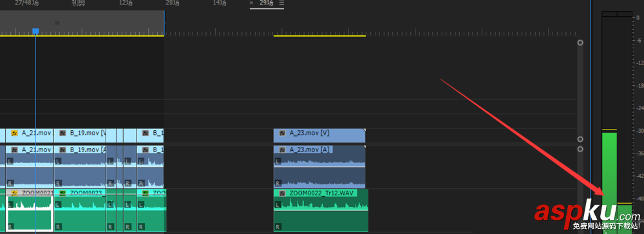Image resolution: width=644 pixels, height=234 pixels.
Task: Switch to the 12场 sequence tab
Action: pos(126,3)
